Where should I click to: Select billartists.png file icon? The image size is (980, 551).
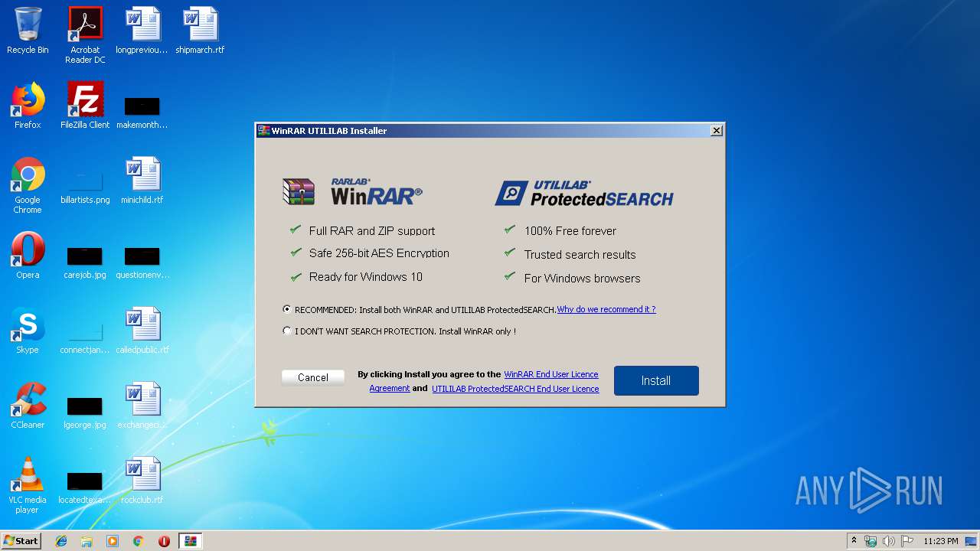pyautogui.click(x=85, y=188)
